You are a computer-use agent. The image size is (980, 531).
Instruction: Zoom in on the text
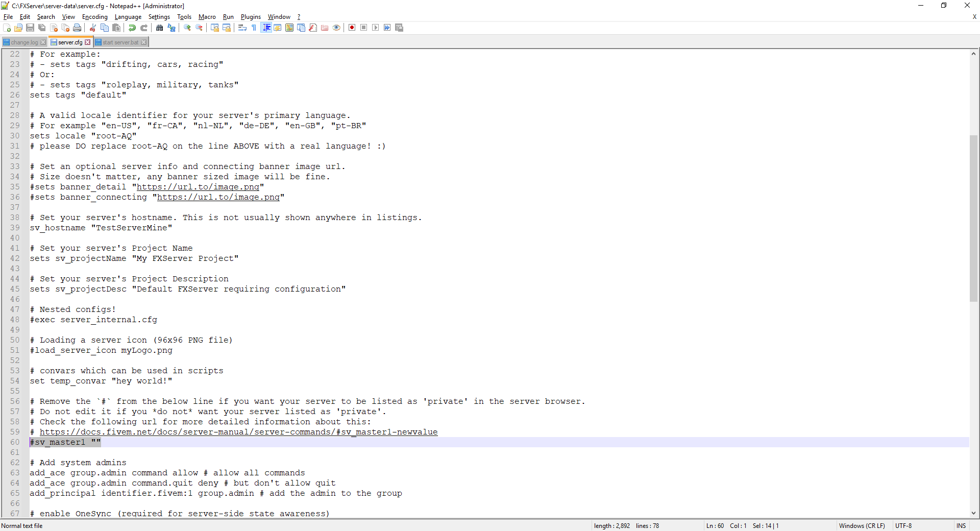pos(187,28)
